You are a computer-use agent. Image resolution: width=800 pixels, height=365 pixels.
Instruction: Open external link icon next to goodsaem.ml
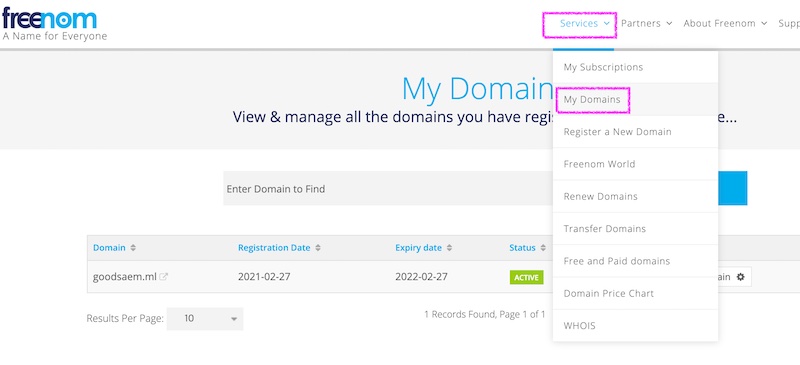pyautogui.click(x=163, y=277)
